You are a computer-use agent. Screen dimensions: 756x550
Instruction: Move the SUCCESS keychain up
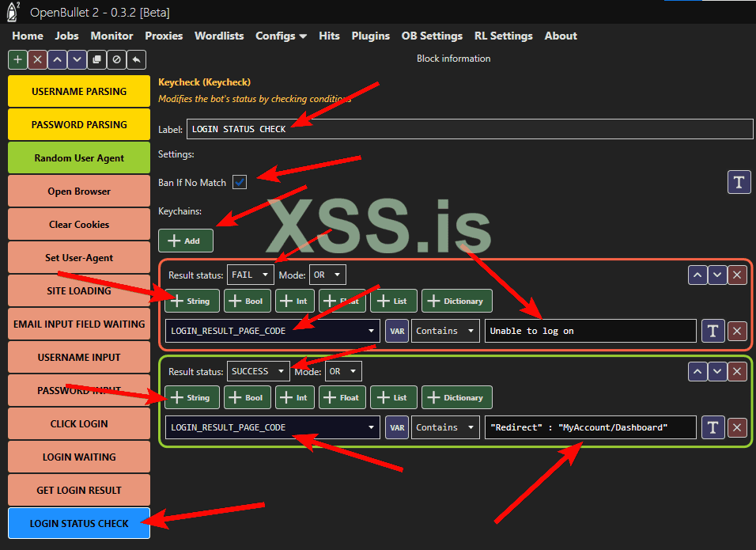coord(697,371)
